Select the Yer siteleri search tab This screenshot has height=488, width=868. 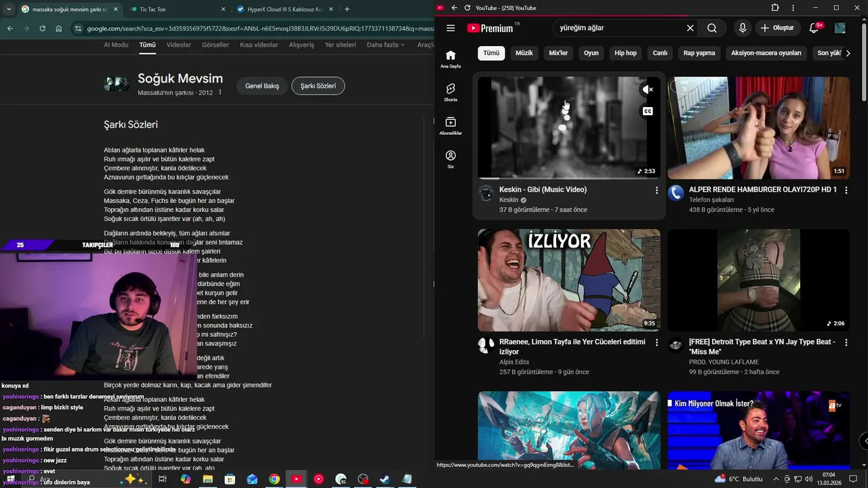340,45
